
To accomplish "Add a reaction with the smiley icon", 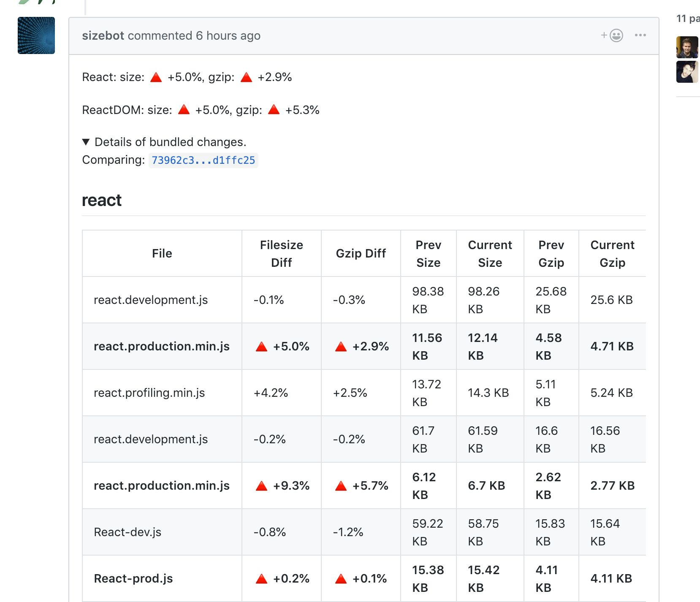I will (612, 35).
